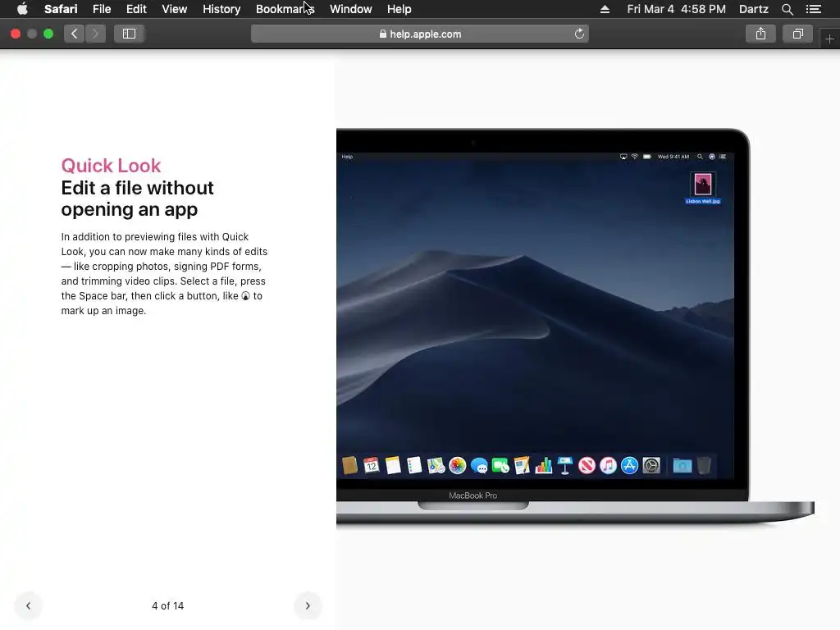
Task: Open the History menu
Action: [221, 9]
